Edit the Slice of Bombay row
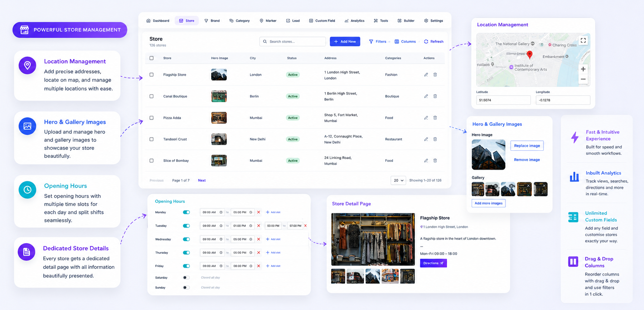The image size is (644, 310). [426, 161]
